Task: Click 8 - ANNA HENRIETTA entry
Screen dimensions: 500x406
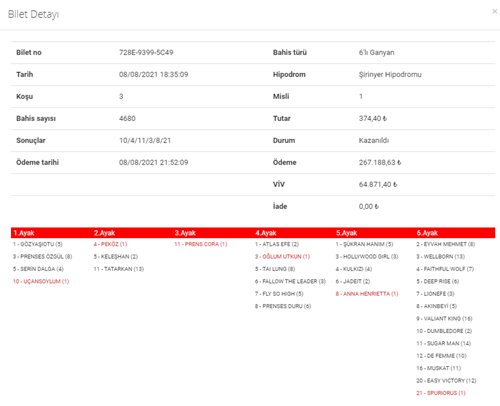Action: [367, 294]
